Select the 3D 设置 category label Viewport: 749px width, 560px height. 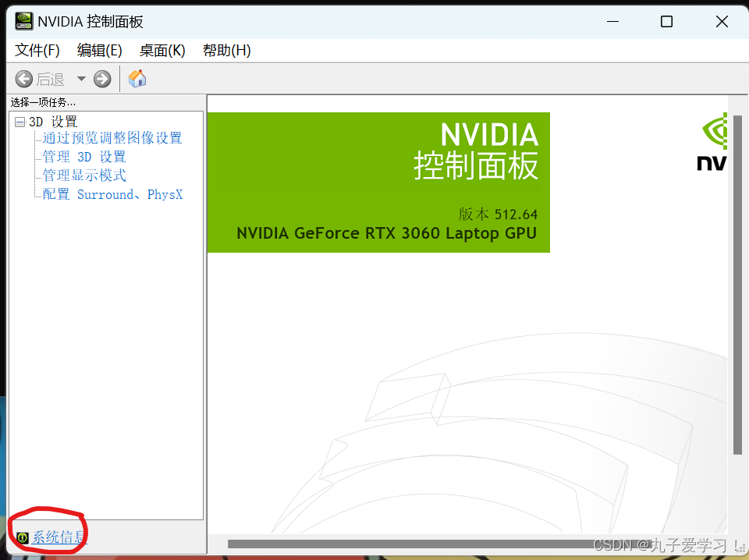click(53, 122)
